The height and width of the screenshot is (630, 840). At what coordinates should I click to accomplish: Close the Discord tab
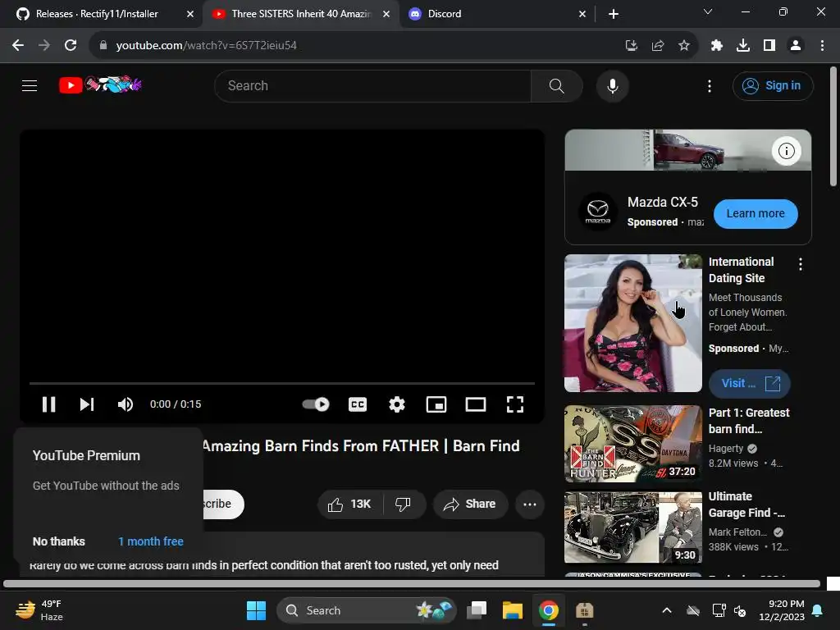pyautogui.click(x=582, y=14)
